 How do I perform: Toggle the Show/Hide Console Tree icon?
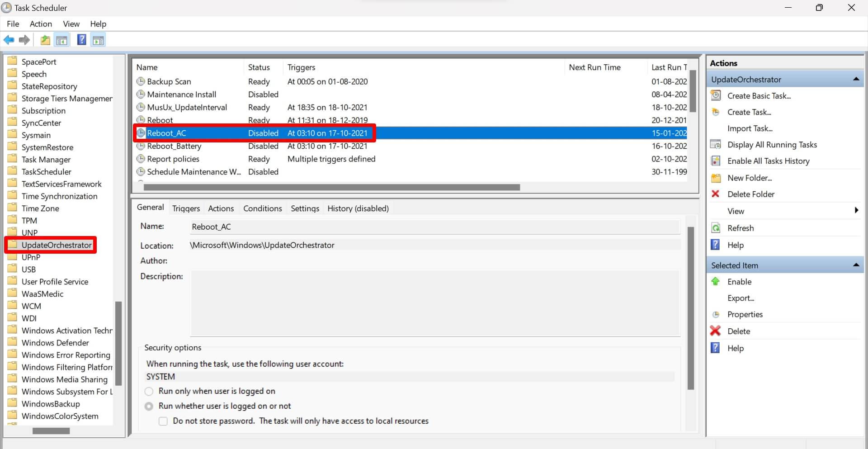pos(62,40)
